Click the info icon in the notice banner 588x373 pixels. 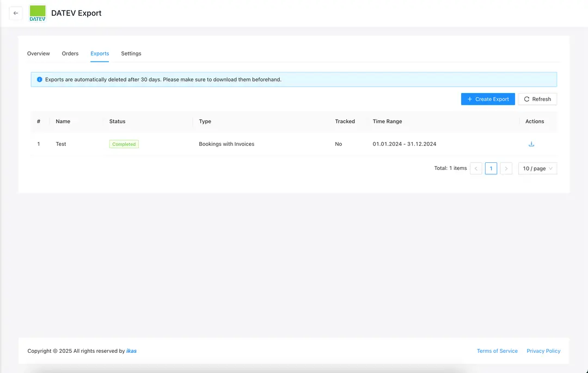[39, 80]
